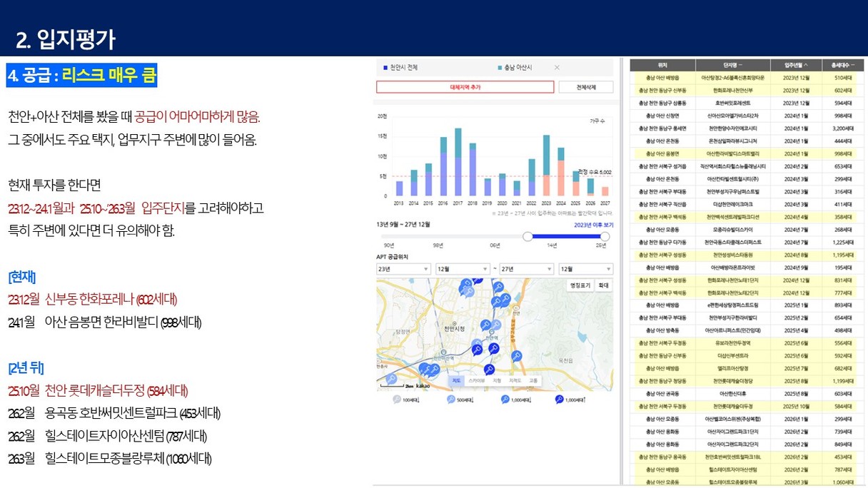This screenshot has height=488, width=868.
Task: Switch map to 스카이뷰 tab
Action: pyautogui.click(x=476, y=381)
